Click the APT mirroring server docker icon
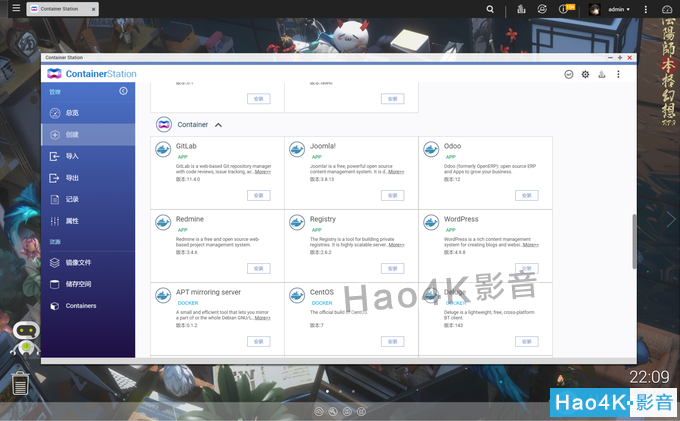Viewport: 680px width, 421px height. coord(163,296)
